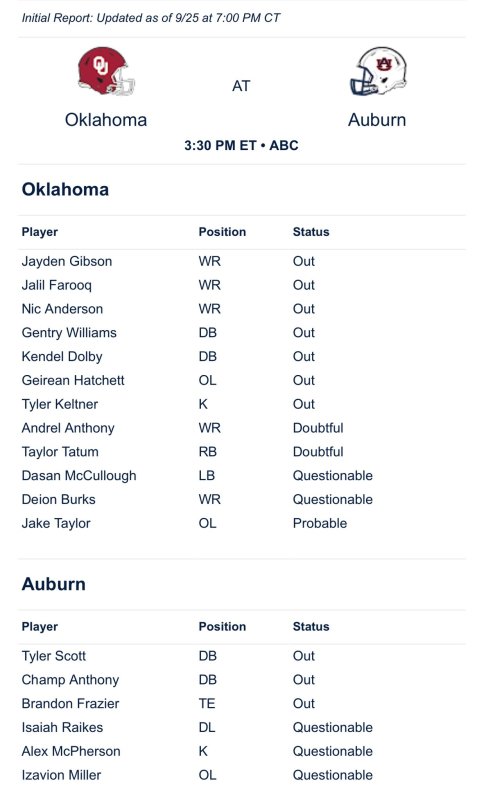Click Taylor Tatum's Doubtful status
This screenshot has width=488, height=800.
[318, 452]
